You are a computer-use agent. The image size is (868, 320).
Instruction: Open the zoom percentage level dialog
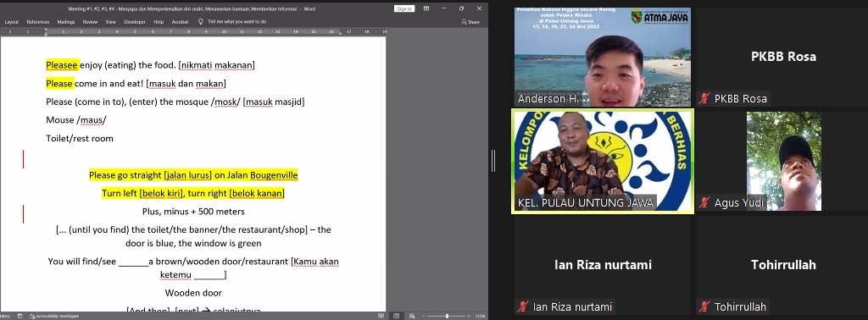point(480,316)
